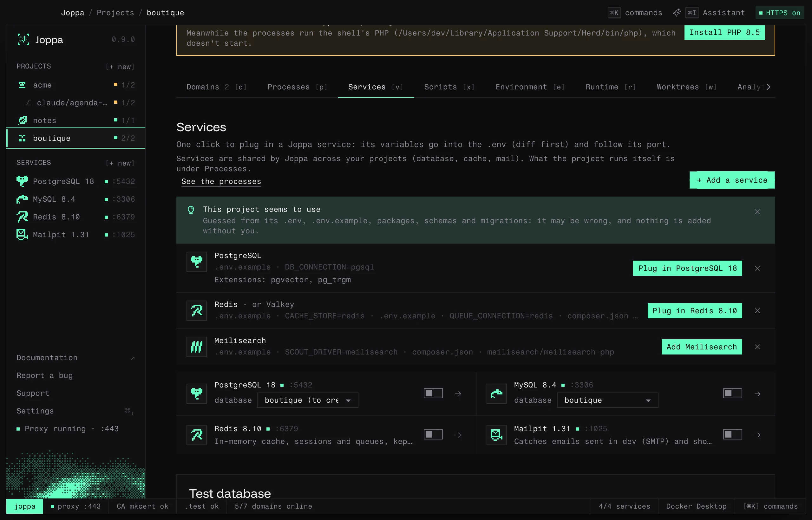Click the PostgreSQL 18 icon in sidebar services
Image resolution: width=812 pixels, height=520 pixels.
point(22,181)
